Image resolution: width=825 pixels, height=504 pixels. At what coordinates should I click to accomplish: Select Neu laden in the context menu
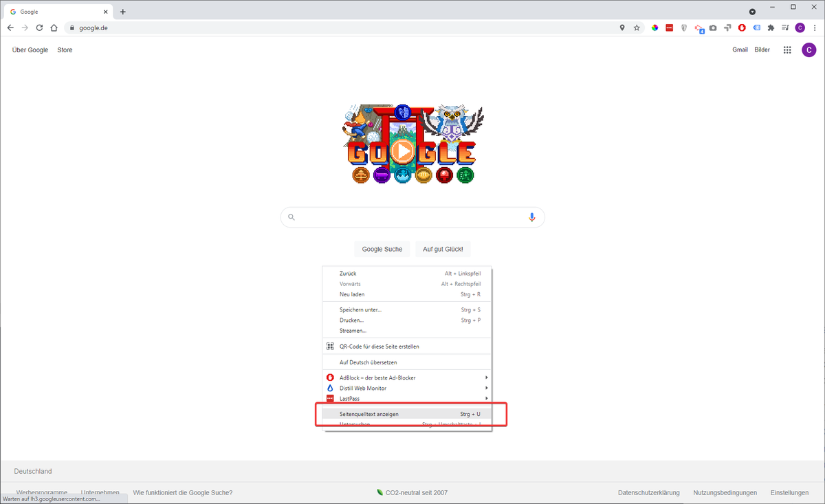point(407,294)
